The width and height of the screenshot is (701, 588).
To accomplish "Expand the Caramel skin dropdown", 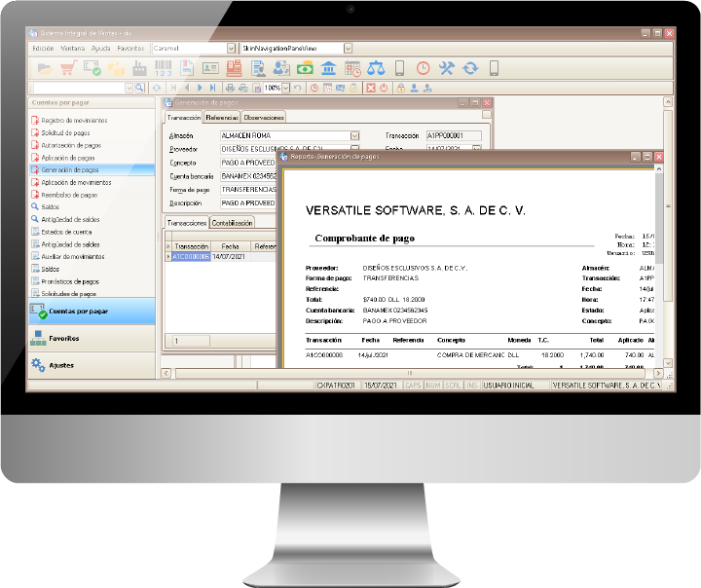I will 231,49.
